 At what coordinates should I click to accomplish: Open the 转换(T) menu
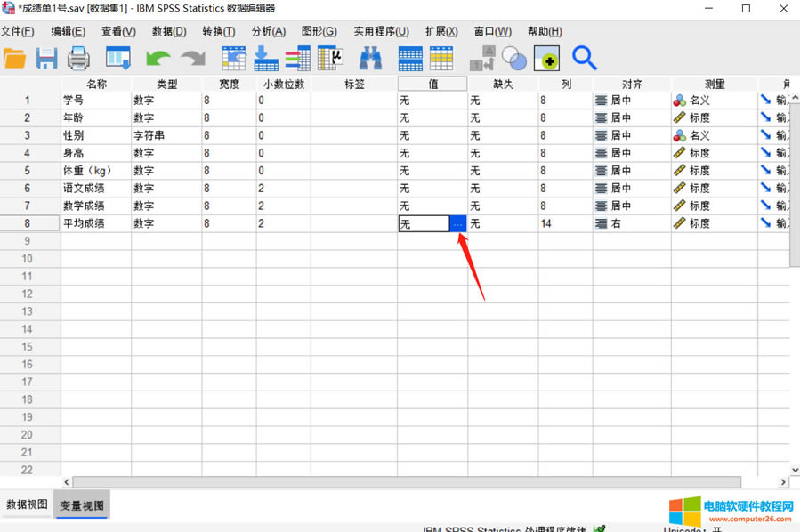click(218, 31)
